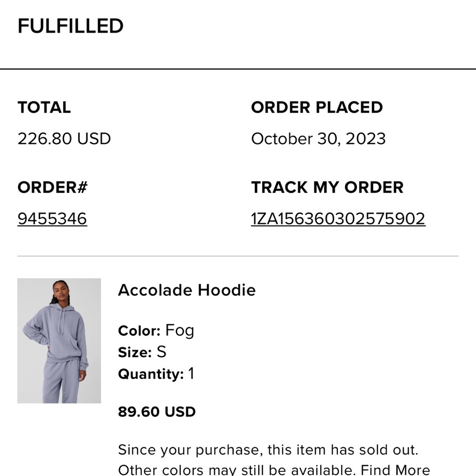The width and height of the screenshot is (476, 476).
Task: Click the TOTAL label
Action: [x=44, y=108]
